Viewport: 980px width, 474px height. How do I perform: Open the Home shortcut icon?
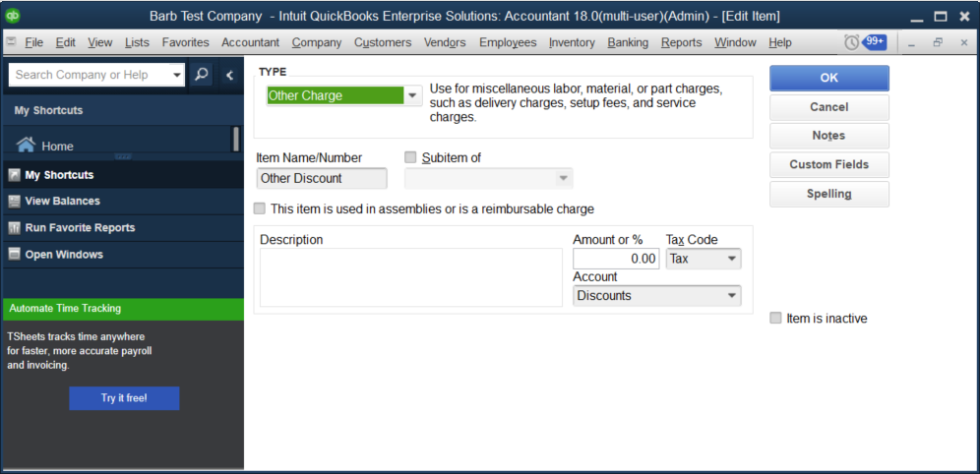[x=26, y=146]
